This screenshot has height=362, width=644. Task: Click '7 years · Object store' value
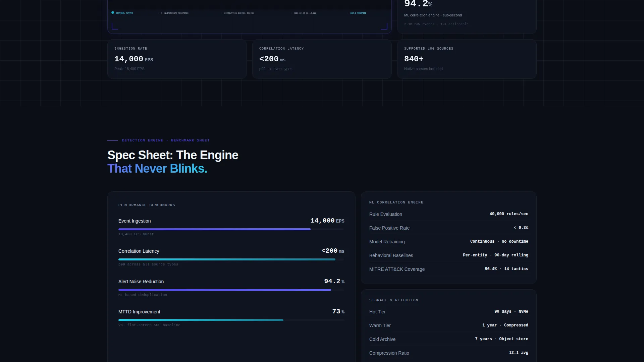[x=501, y=339]
